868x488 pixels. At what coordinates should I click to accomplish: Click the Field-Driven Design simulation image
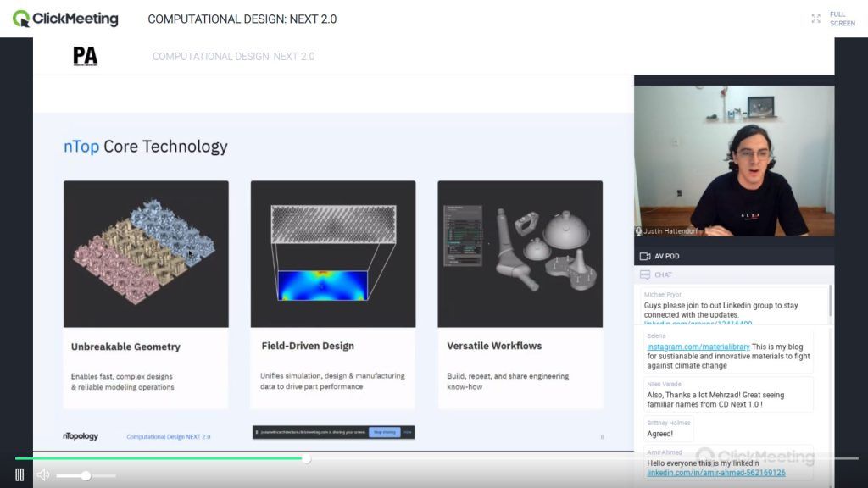(x=333, y=254)
